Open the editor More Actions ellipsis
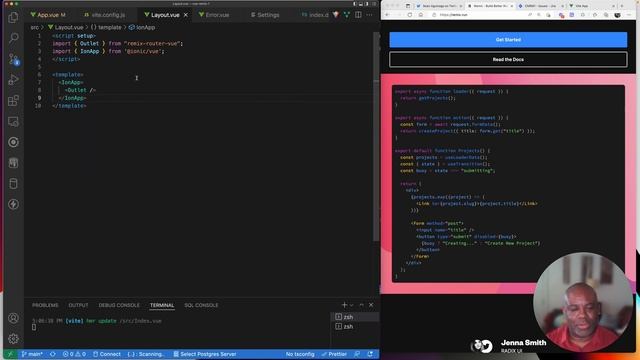Screen dimensions: 640x360 coord(369,15)
